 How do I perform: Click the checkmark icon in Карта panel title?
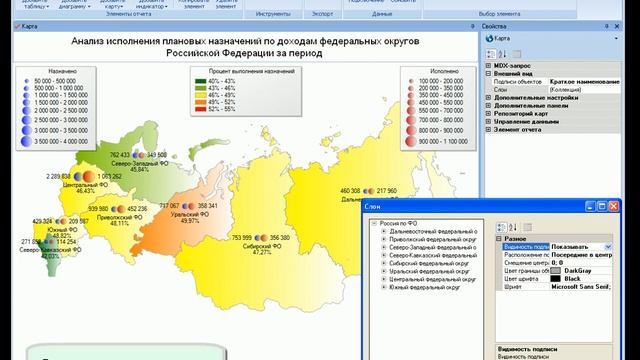18,26
